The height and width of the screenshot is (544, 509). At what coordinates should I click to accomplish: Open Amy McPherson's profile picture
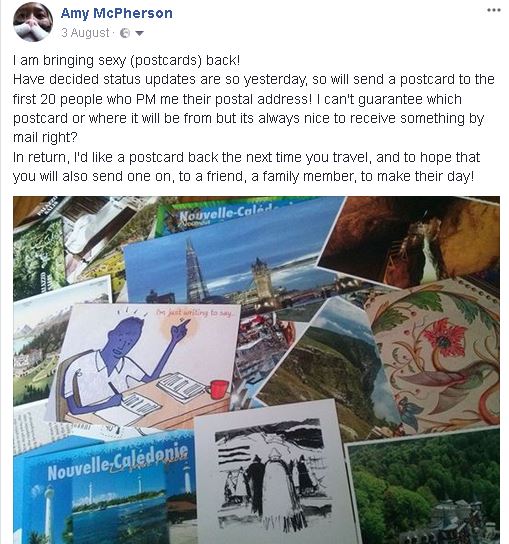pyautogui.click(x=33, y=22)
